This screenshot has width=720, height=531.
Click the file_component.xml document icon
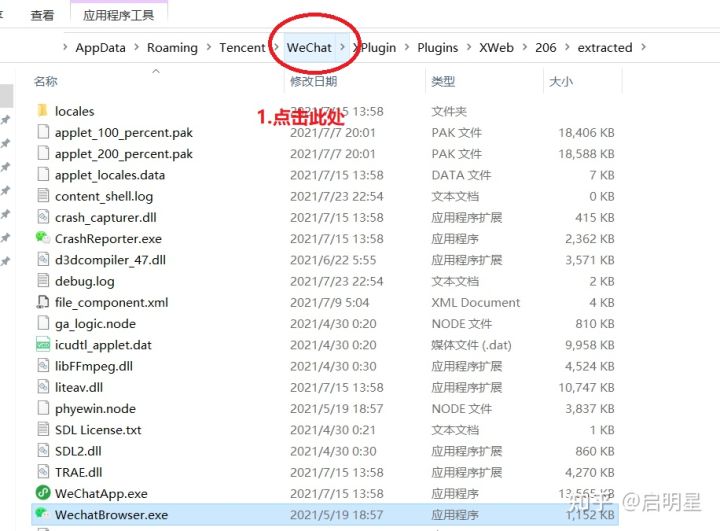(x=43, y=302)
